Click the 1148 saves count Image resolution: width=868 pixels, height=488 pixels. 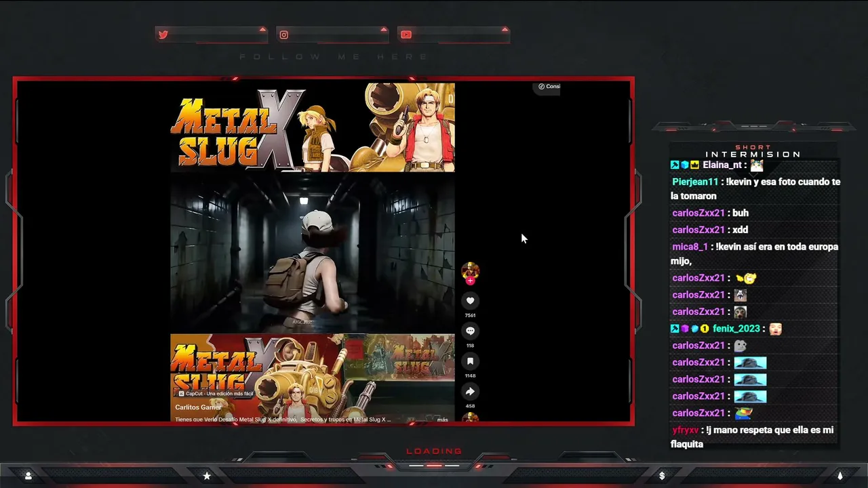(470, 375)
